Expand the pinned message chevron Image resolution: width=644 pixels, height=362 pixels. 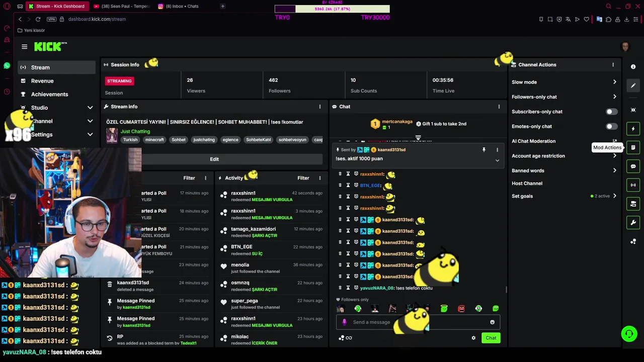click(x=497, y=160)
